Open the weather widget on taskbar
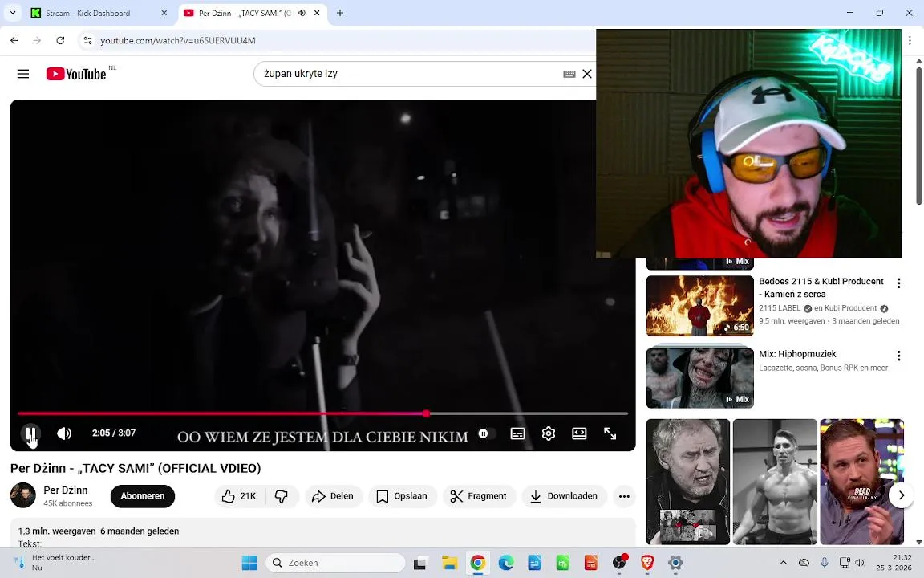Viewport: 924px width, 578px height. tap(56, 563)
